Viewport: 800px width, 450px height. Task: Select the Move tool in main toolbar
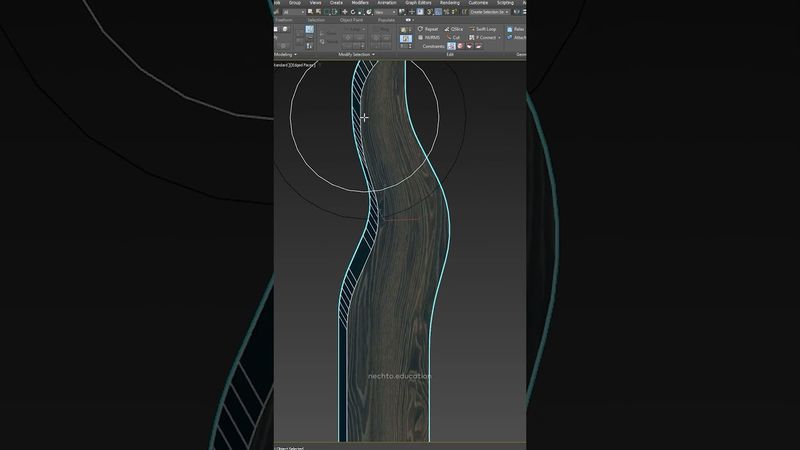pos(344,12)
